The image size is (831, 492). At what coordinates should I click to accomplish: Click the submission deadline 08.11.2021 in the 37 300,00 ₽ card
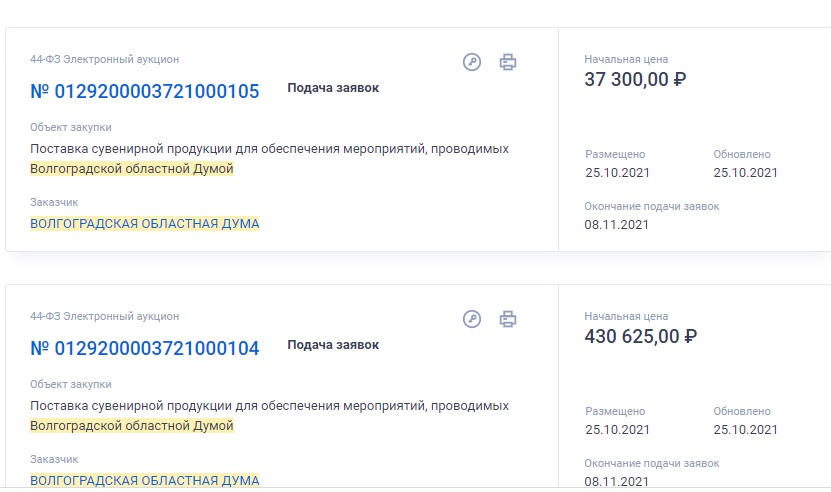click(617, 225)
